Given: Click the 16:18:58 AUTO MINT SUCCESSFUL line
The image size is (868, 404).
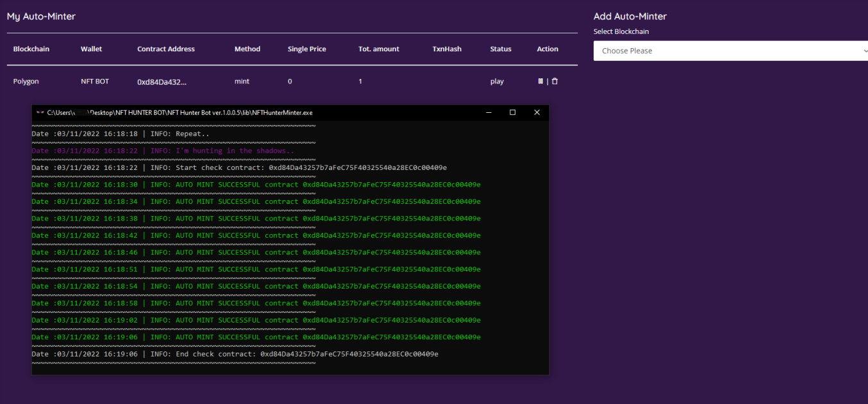Looking at the screenshot, I should click(x=256, y=303).
